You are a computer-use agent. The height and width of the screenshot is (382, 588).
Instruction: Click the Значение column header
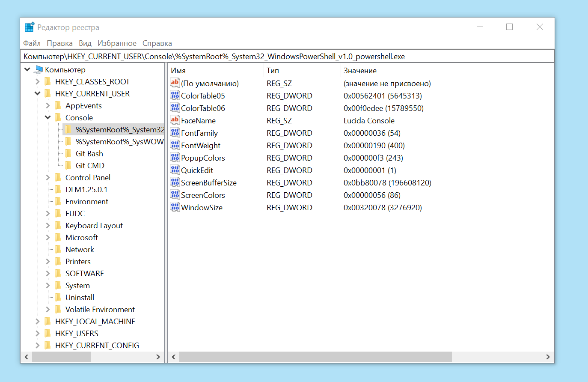click(447, 71)
